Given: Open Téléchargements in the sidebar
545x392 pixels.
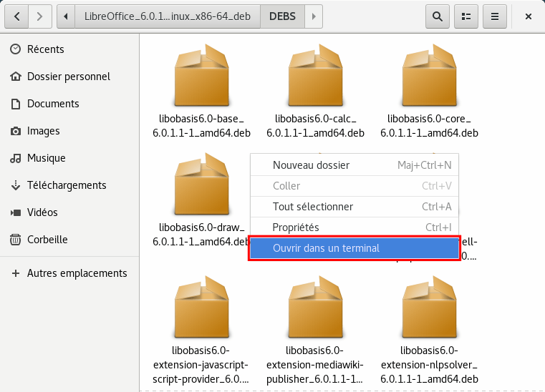Looking at the screenshot, I should tap(69, 185).
